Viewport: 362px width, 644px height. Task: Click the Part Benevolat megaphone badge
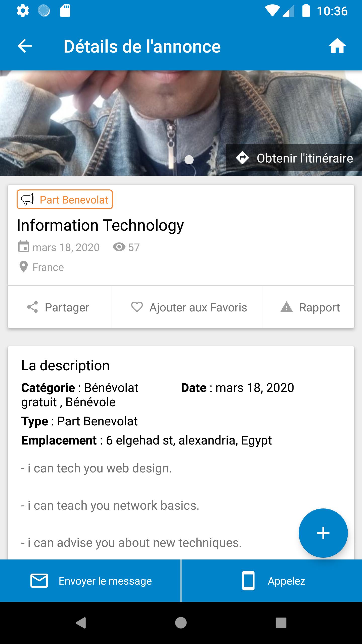click(65, 200)
